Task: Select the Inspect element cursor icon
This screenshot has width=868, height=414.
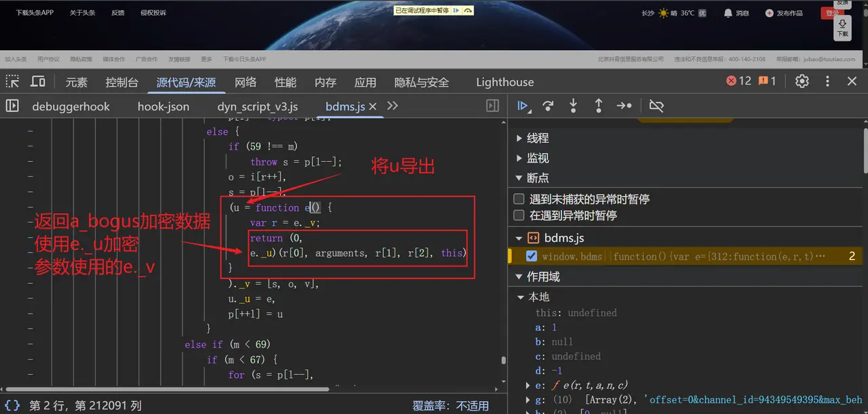Action: 12,81
